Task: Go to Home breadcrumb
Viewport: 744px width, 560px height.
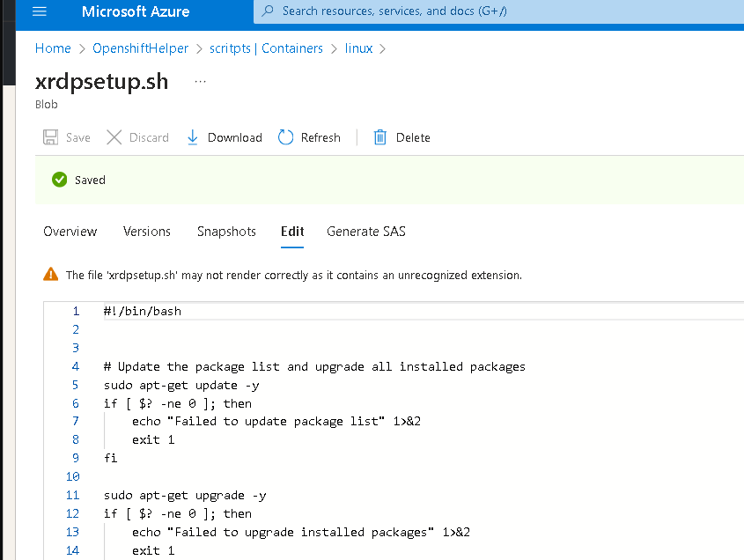Action: coord(53,48)
